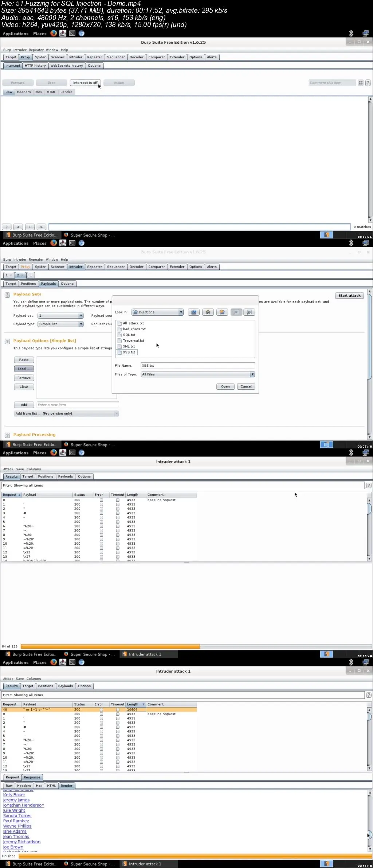Viewport: 373px width, 868px height.
Task: Click the < previous match button
Action: [18, 227]
